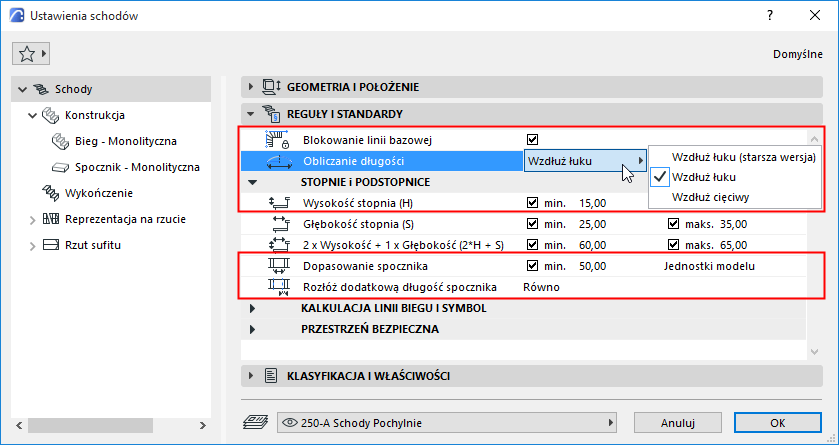This screenshot has height=445, width=839.
Task: Confirm settings with OK button
Action: coord(777,423)
